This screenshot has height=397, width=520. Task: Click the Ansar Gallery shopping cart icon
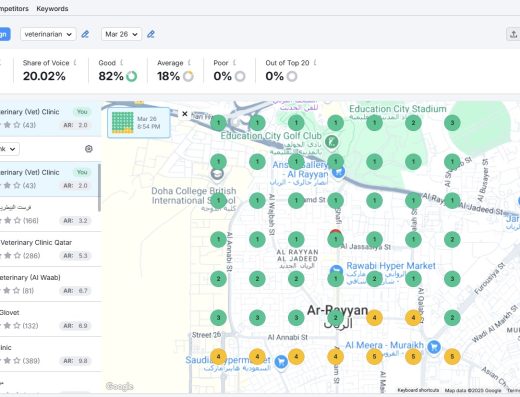339,172
